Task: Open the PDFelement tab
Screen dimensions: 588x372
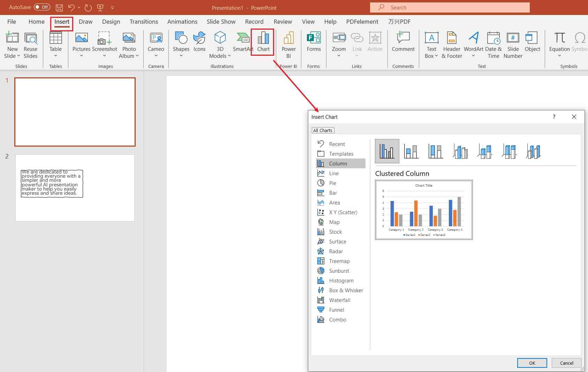Action: 362,22
